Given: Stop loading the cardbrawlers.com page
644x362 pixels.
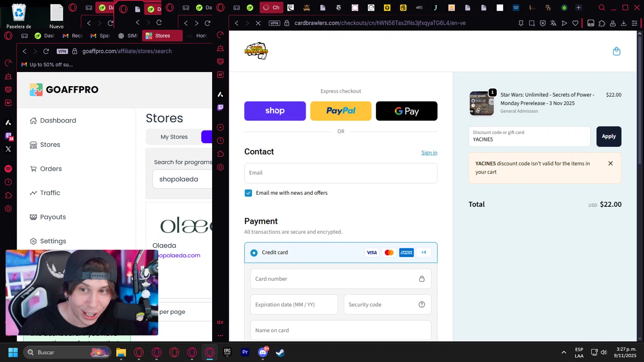Looking at the screenshot, I should tap(258, 23).
